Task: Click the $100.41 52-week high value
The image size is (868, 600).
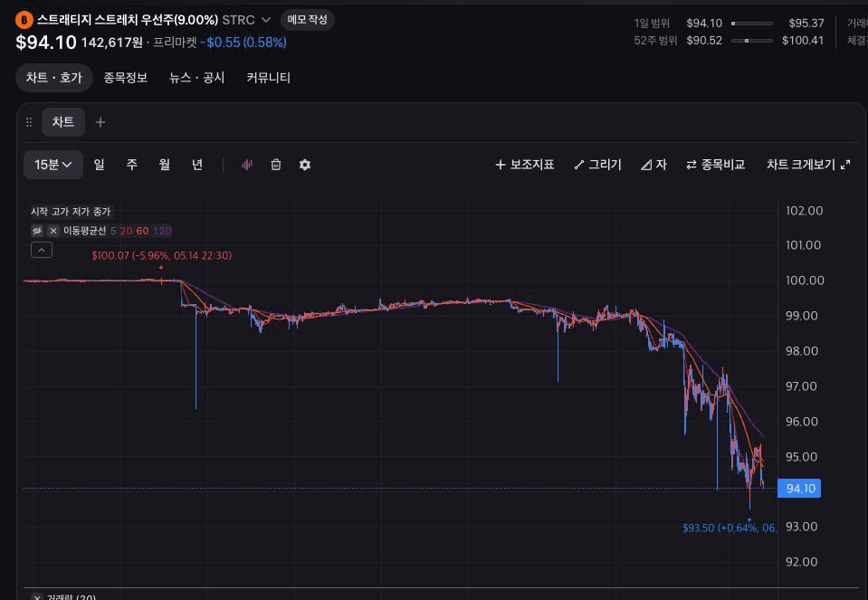Action: pyautogui.click(x=803, y=41)
